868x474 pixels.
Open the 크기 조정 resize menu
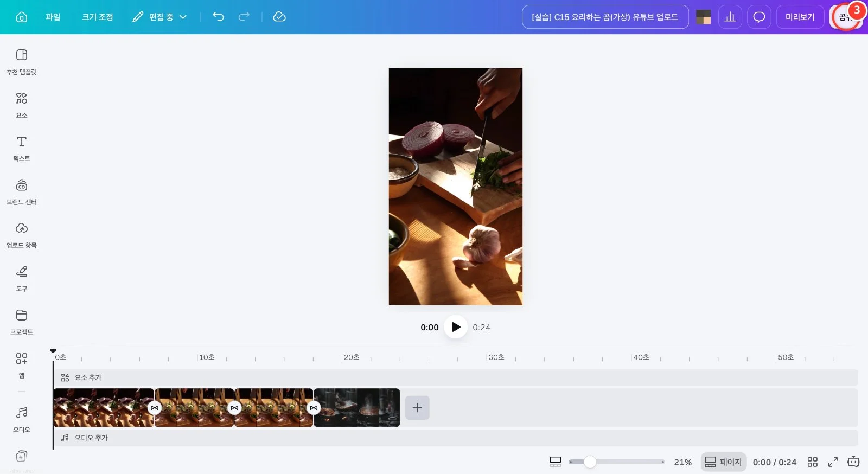point(98,17)
